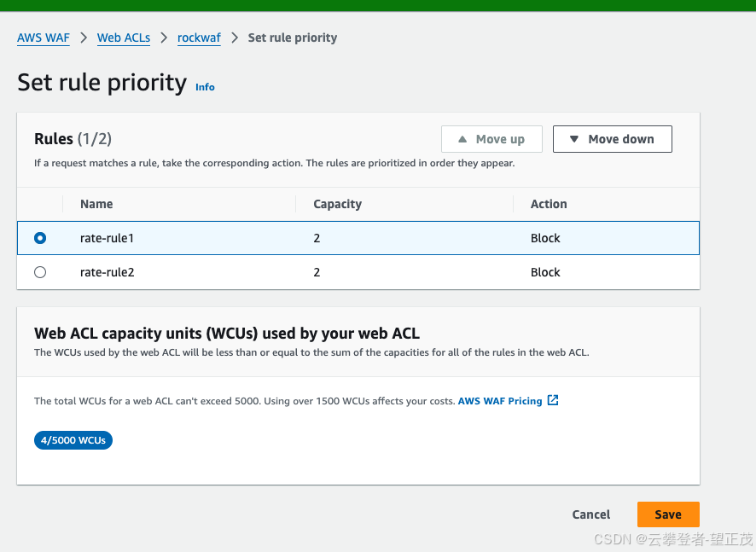This screenshot has height=552, width=756.
Task: Click capacity value 2 in rate-rule1 row
Action: coord(317,238)
